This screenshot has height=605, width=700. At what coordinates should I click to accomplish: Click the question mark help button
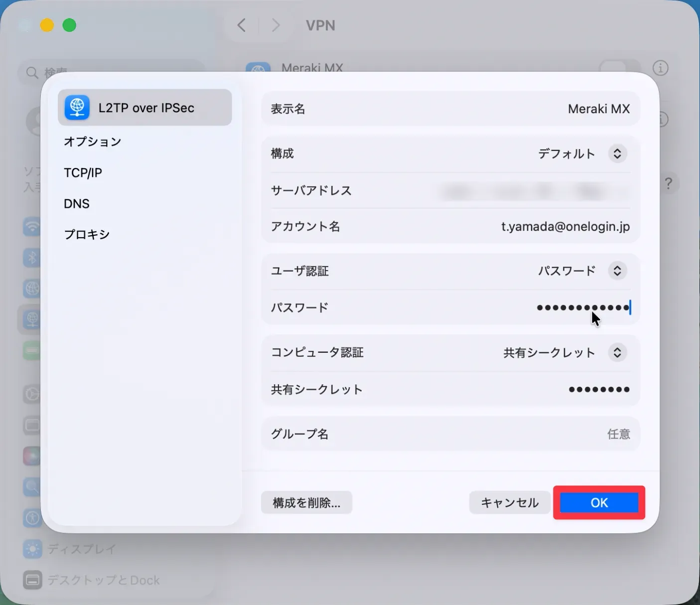tap(668, 183)
